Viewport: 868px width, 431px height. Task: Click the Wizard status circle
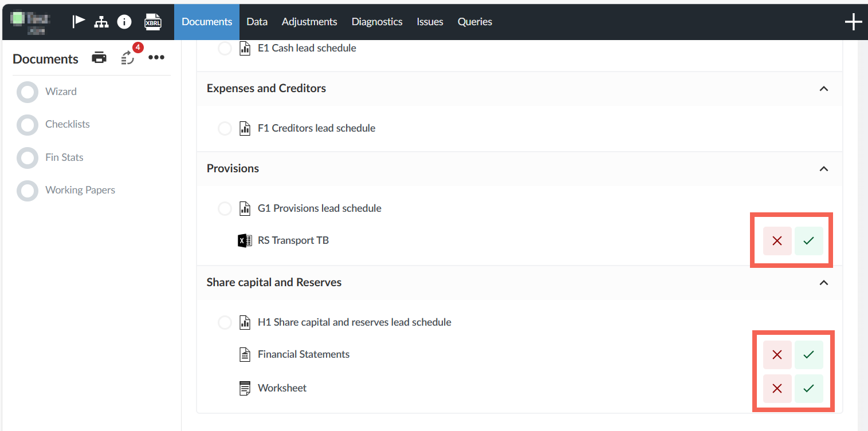coord(28,92)
